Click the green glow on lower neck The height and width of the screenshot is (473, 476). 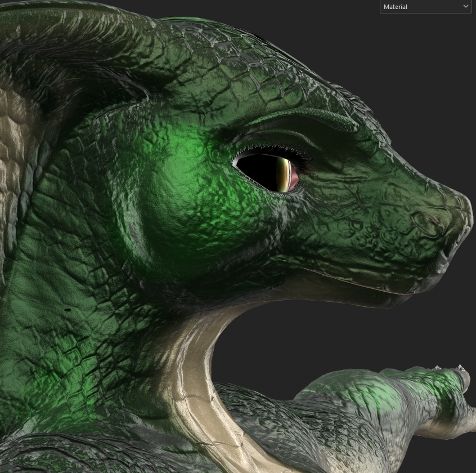tap(73, 383)
